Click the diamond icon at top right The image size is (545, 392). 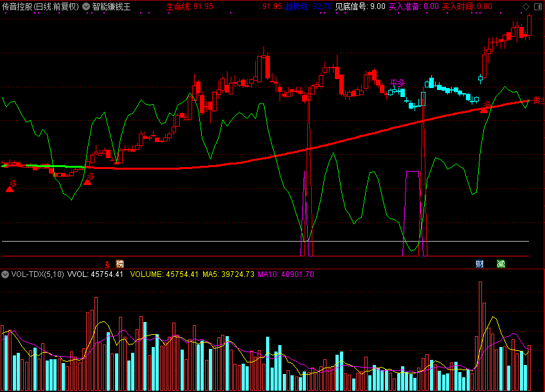[x=526, y=6]
